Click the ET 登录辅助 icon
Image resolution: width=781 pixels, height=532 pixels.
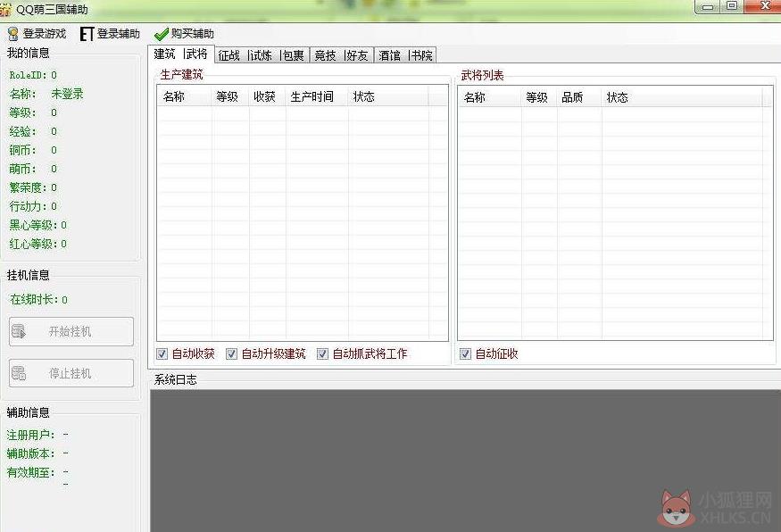87,34
